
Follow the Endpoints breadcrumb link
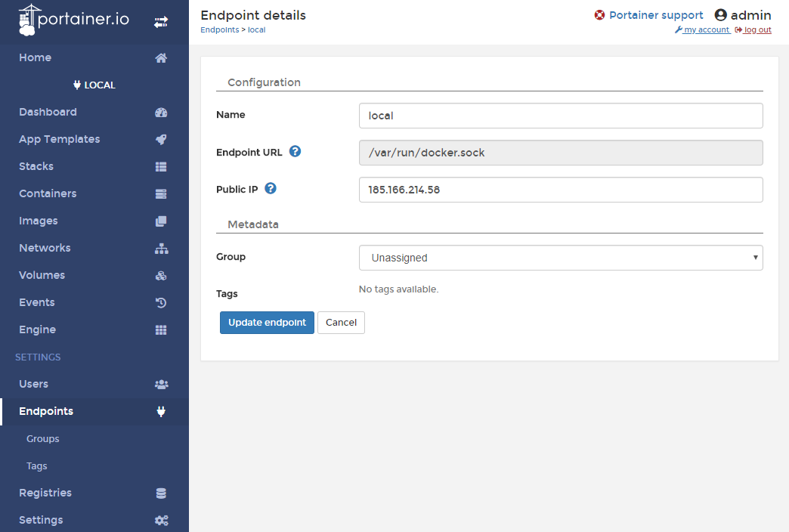click(x=218, y=30)
